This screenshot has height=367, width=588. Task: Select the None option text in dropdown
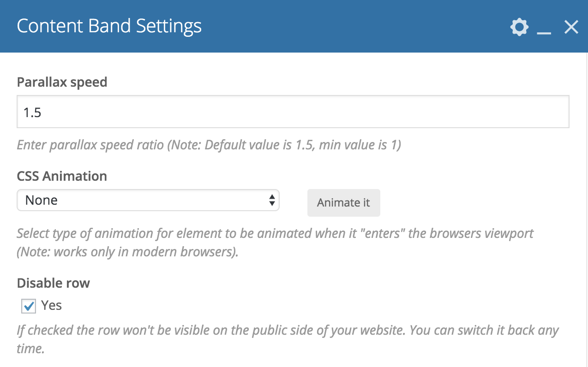tap(42, 200)
